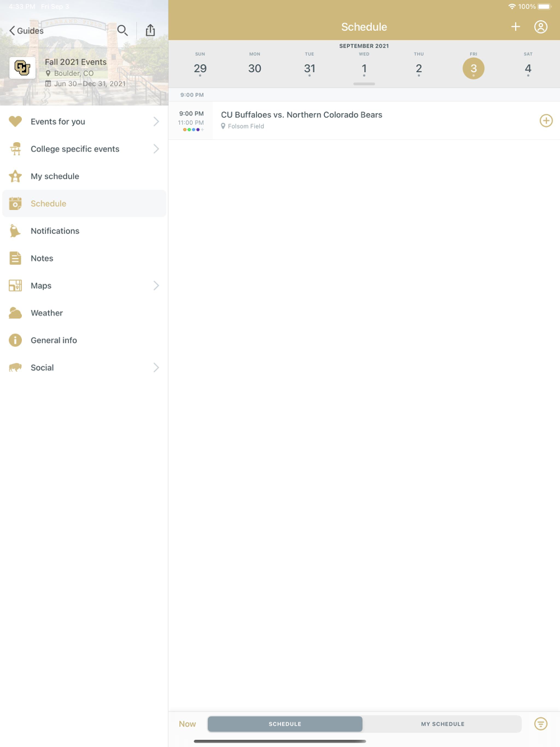Switch to MY SCHEDULE segment tab

pyautogui.click(x=442, y=724)
